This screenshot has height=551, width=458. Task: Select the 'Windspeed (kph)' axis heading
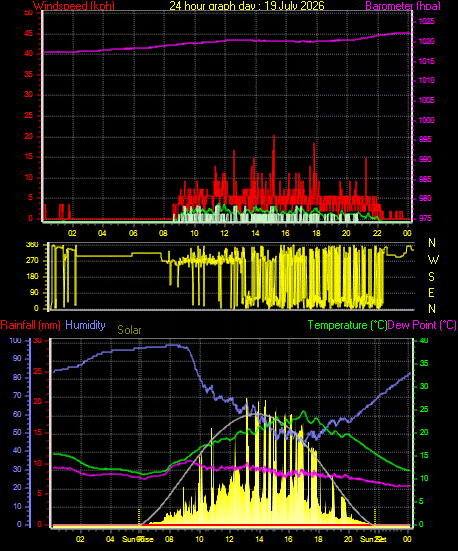(x=74, y=6)
